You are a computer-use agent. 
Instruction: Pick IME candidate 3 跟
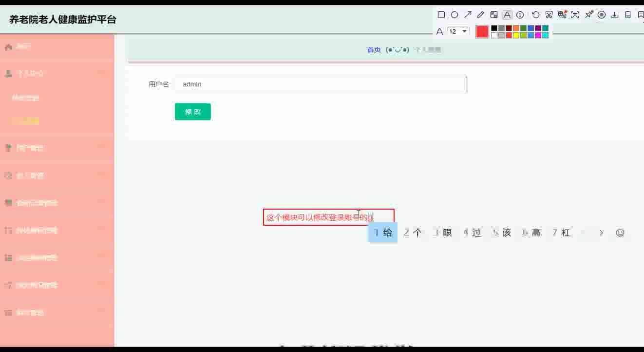tap(443, 233)
